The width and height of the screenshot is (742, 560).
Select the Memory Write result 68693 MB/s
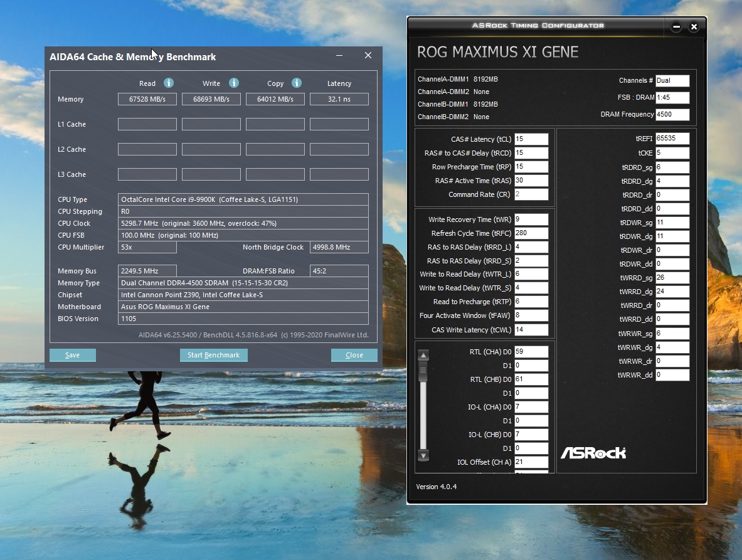[211, 99]
